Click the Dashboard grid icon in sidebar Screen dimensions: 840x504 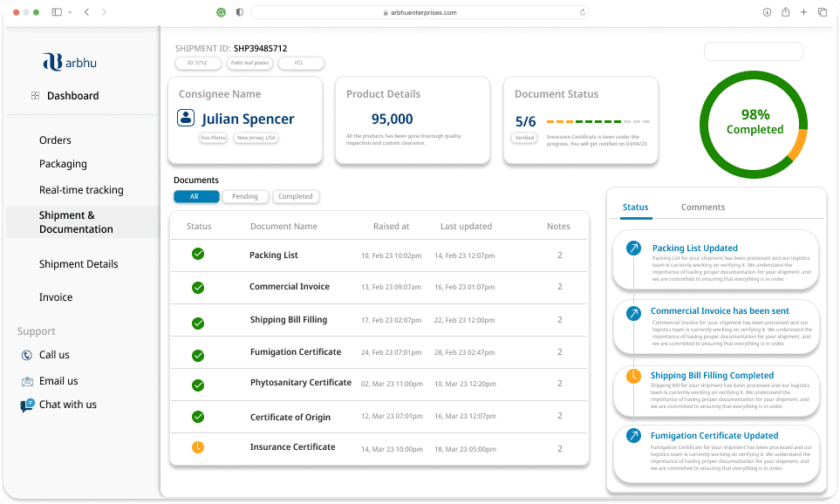[x=35, y=96]
